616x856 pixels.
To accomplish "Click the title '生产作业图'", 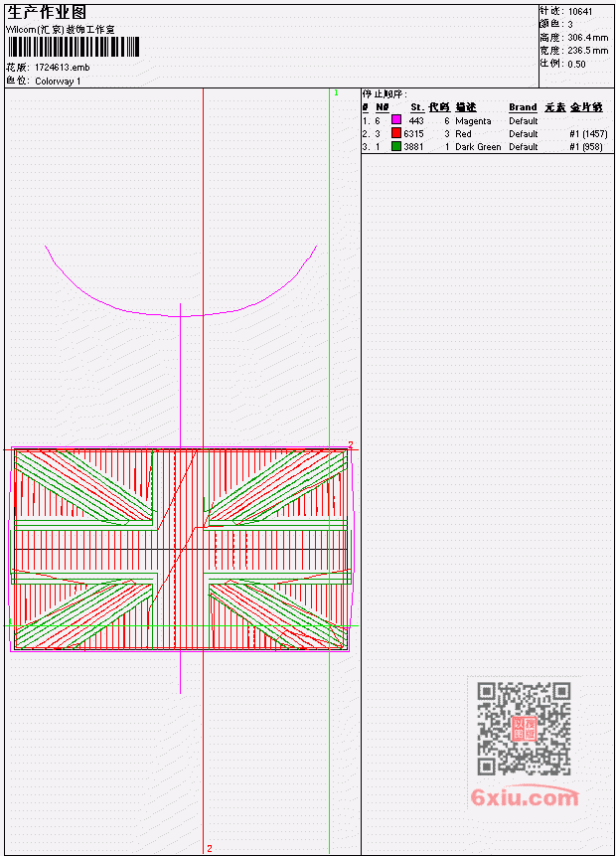I will coord(47,12).
